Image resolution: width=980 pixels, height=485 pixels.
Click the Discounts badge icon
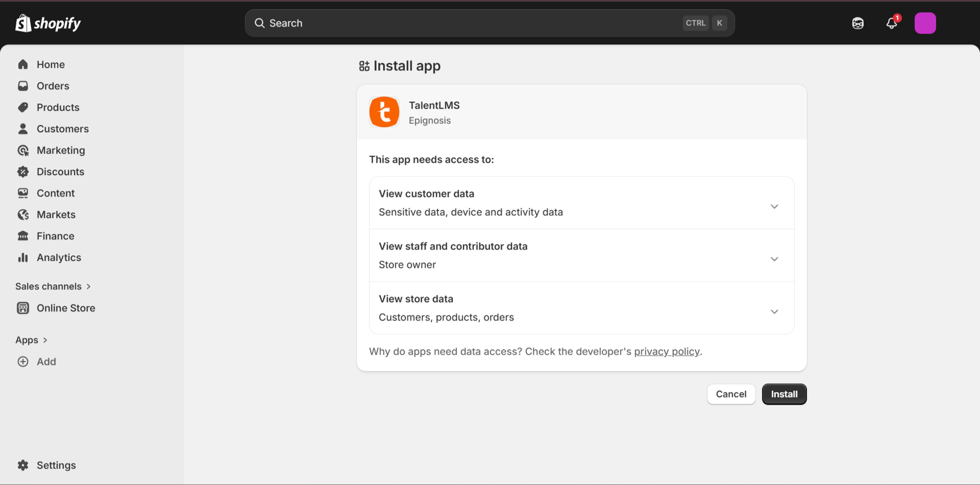coord(23,172)
